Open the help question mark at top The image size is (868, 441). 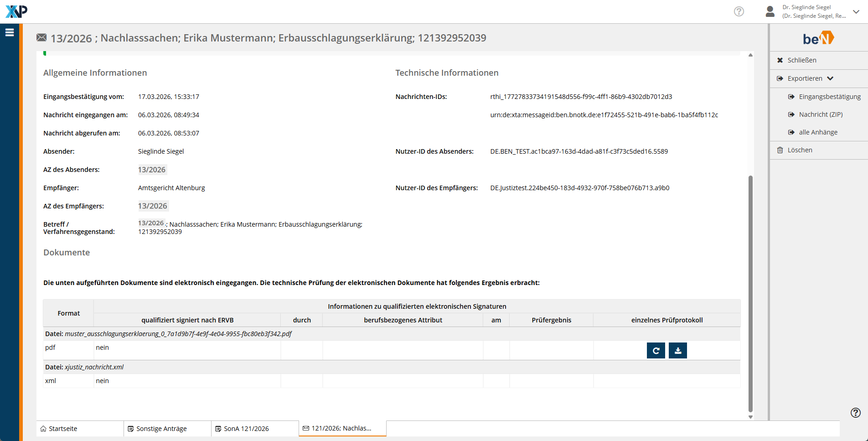click(x=739, y=11)
